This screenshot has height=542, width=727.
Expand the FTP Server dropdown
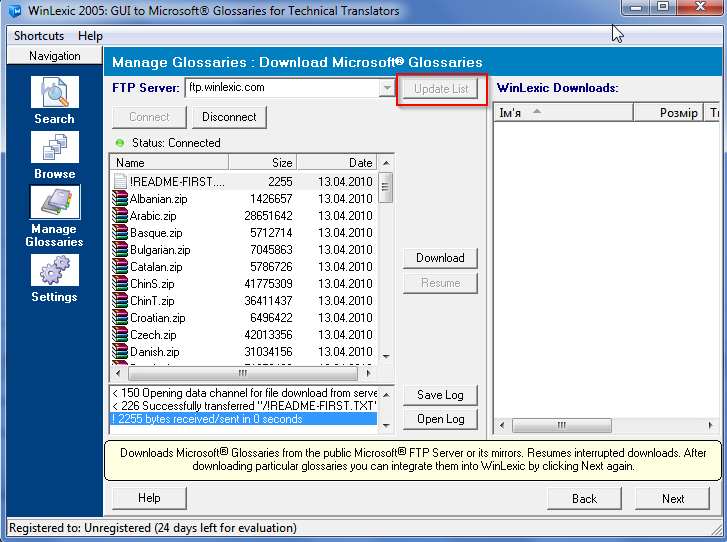[x=387, y=88]
